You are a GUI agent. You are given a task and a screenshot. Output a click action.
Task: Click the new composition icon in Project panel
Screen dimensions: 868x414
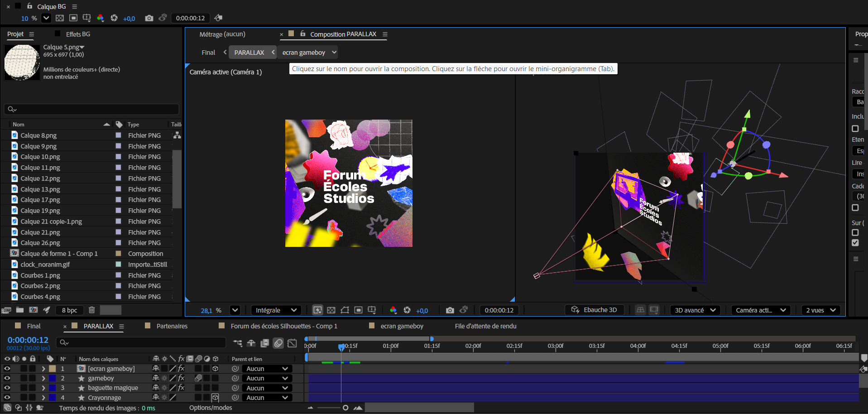34,310
